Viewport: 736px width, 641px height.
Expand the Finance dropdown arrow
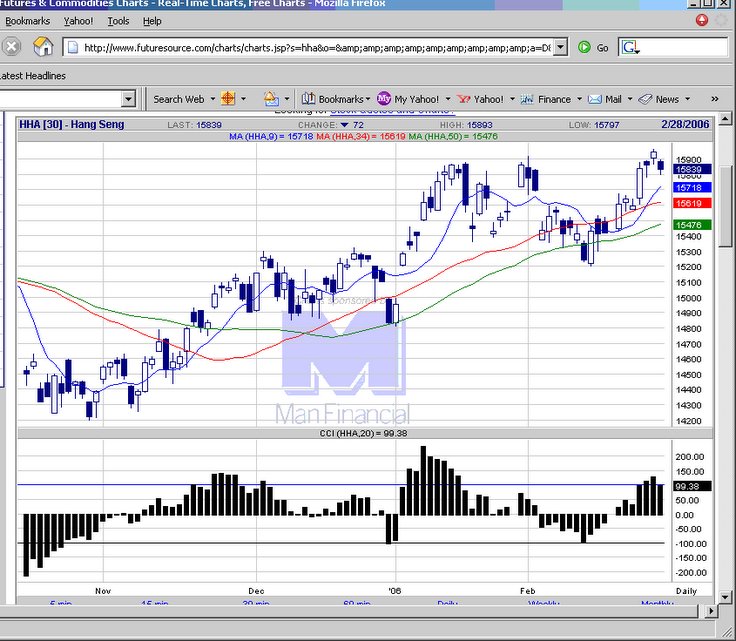579,99
